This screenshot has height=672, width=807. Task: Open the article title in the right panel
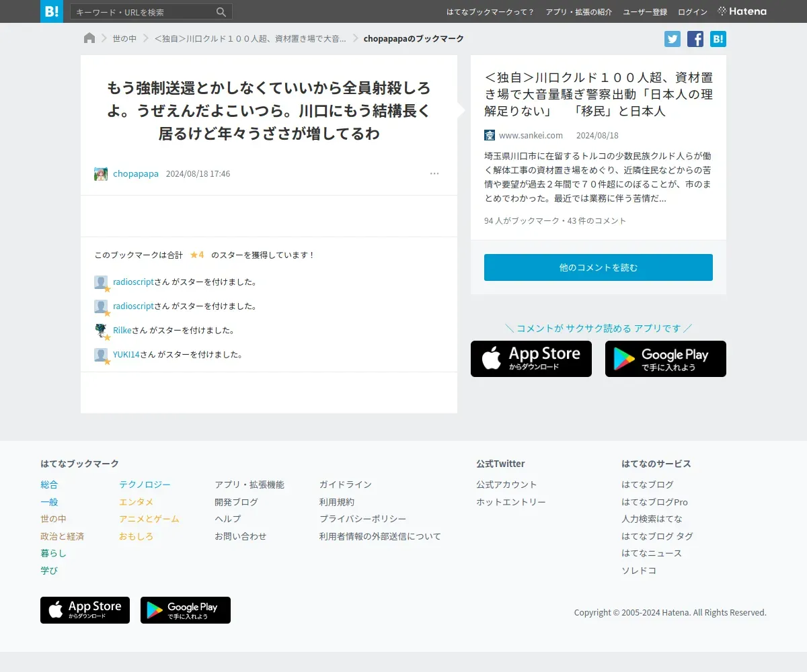[x=599, y=95]
